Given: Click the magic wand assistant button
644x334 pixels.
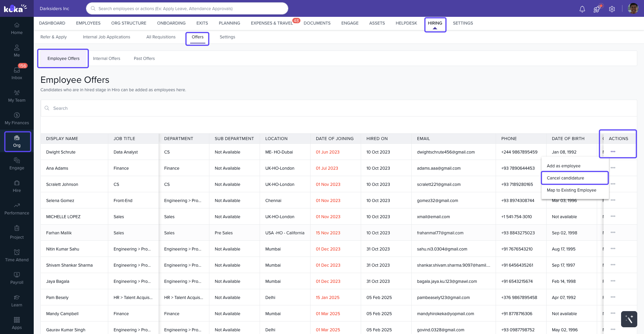Looking at the screenshot, I should [629, 319].
